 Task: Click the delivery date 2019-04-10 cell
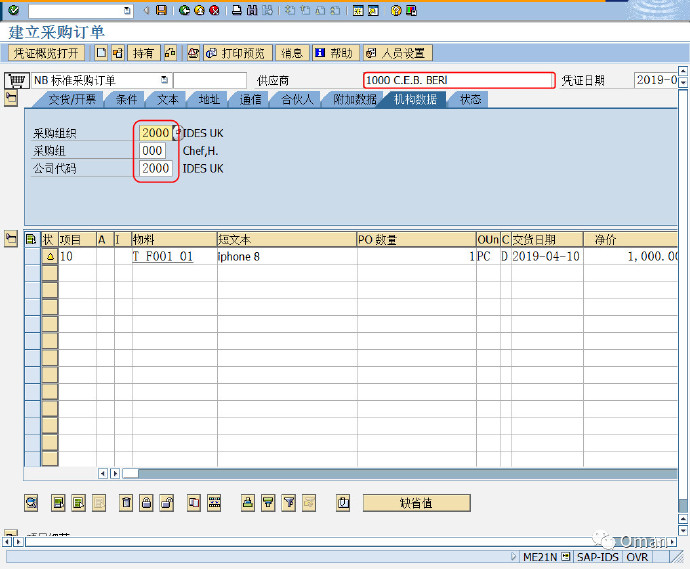[x=546, y=257]
